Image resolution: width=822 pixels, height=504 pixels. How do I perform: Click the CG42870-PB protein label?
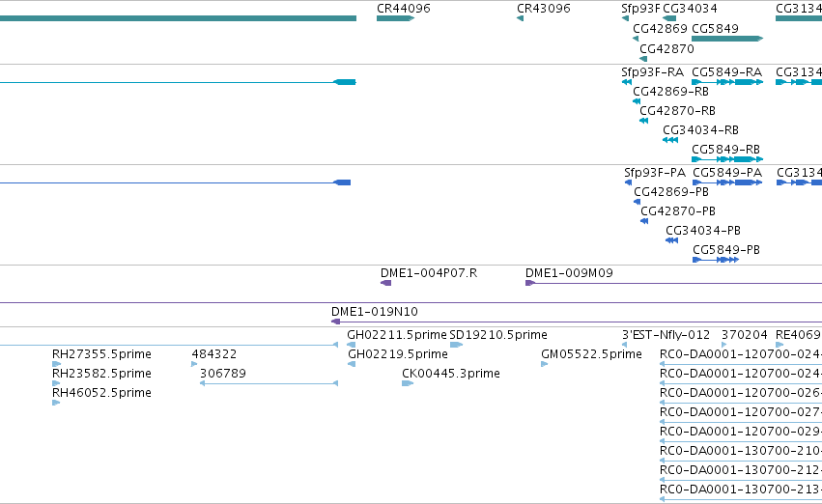(678, 211)
